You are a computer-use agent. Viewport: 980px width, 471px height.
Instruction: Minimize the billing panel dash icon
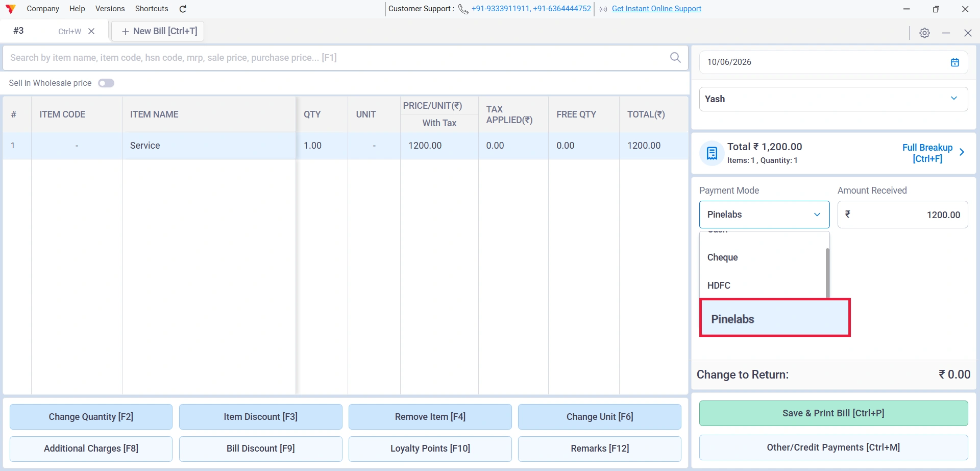[x=946, y=33]
